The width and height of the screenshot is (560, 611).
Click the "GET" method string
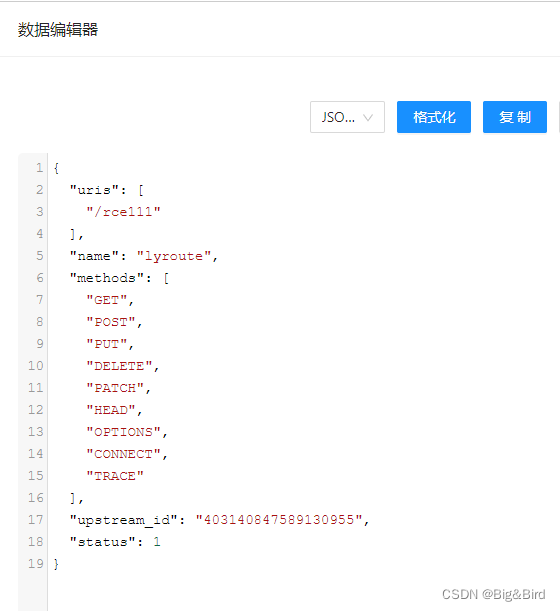click(x=107, y=300)
